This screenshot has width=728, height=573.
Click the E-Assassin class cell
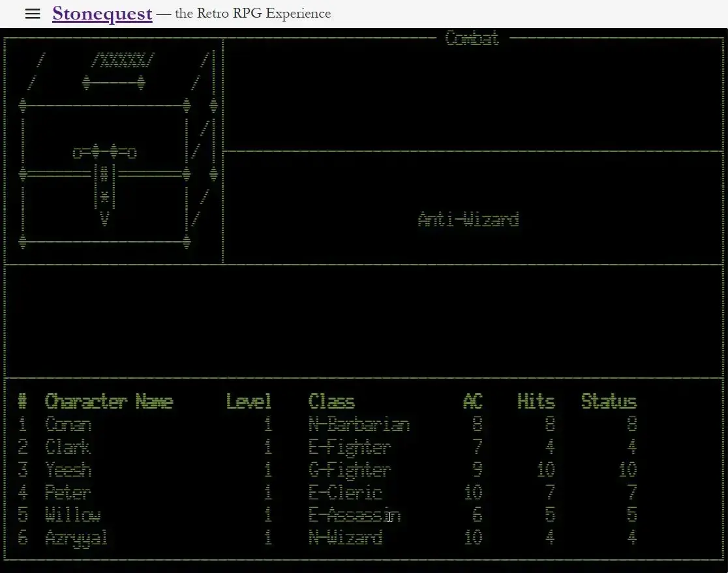click(x=354, y=514)
